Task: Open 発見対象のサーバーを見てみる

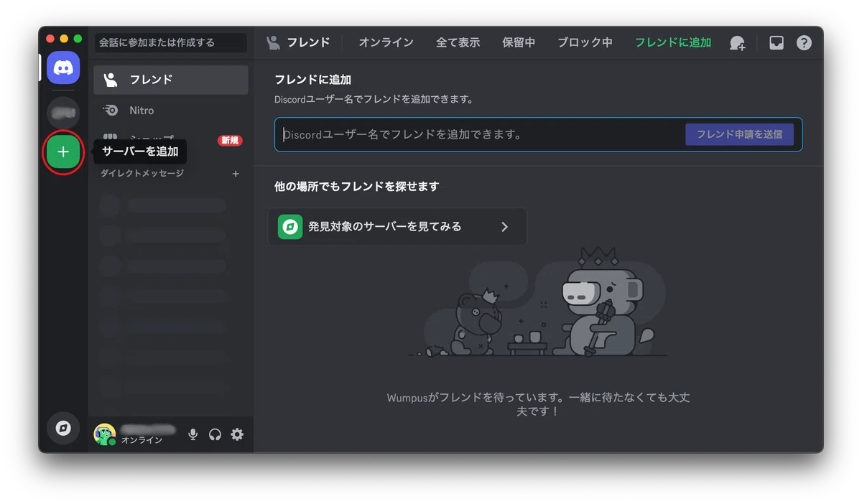Action: pos(397,227)
